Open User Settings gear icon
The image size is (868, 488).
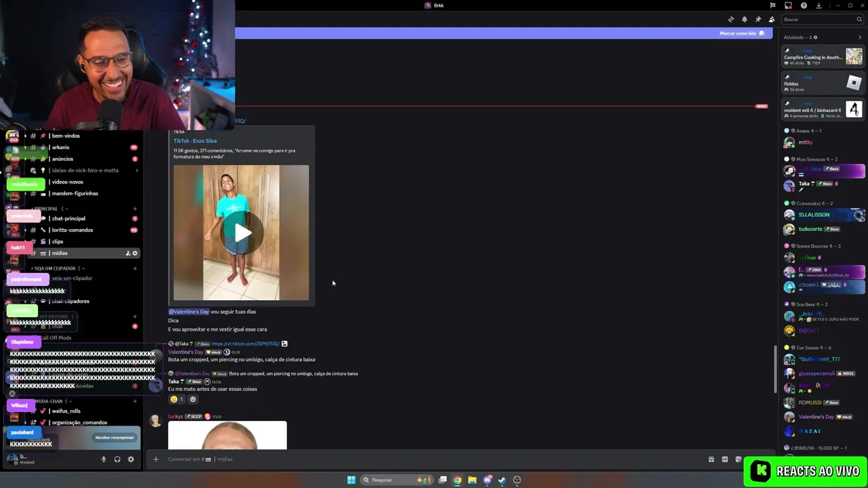(131, 459)
